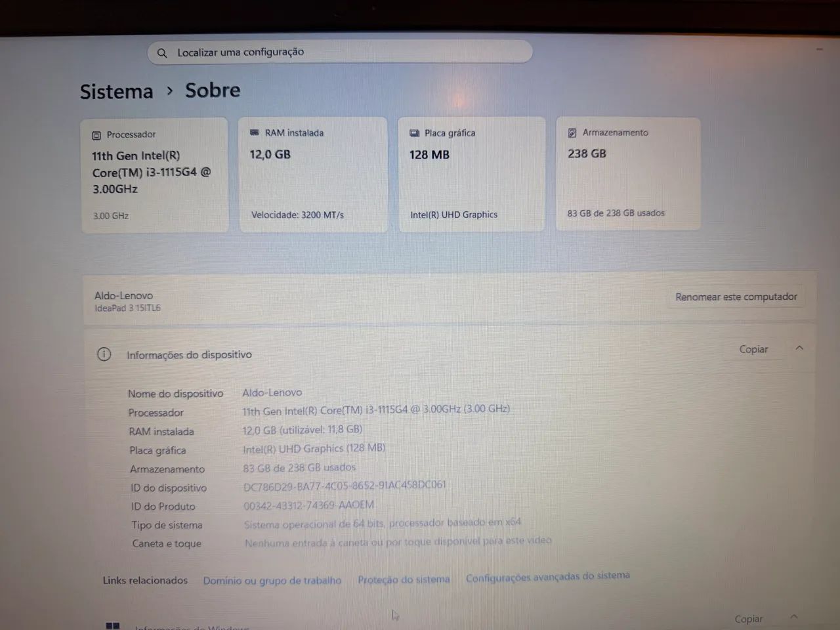Viewport: 840px width, 630px height.
Task: Select the 128 MB graphics value
Action: pos(429,155)
